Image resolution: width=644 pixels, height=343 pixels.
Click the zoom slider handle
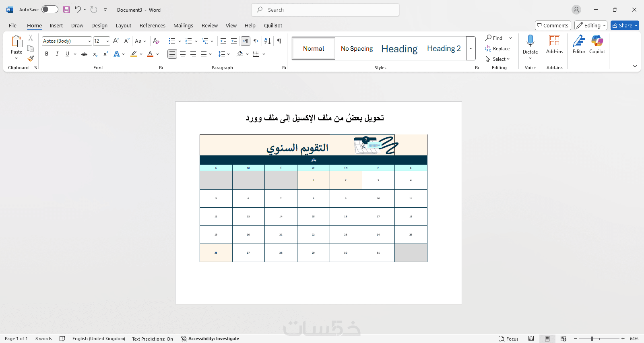[x=592, y=339]
